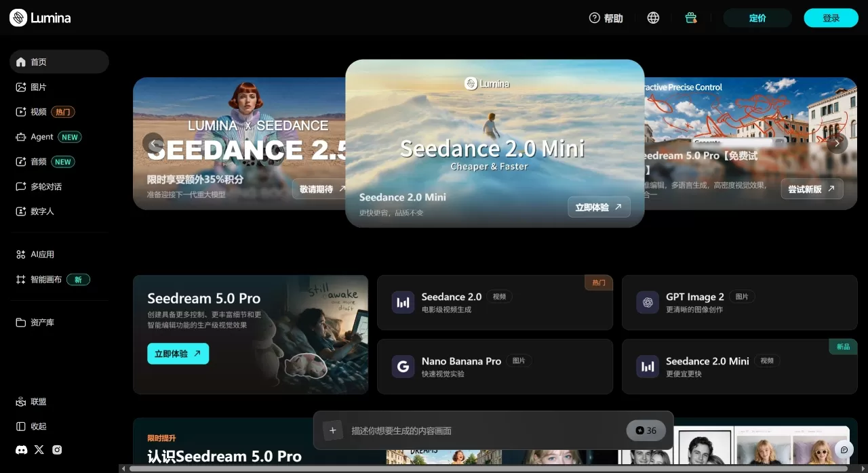
Task: Click the 视频 tag on the Seedance 2.0 card
Action: pyautogui.click(x=500, y=297)
